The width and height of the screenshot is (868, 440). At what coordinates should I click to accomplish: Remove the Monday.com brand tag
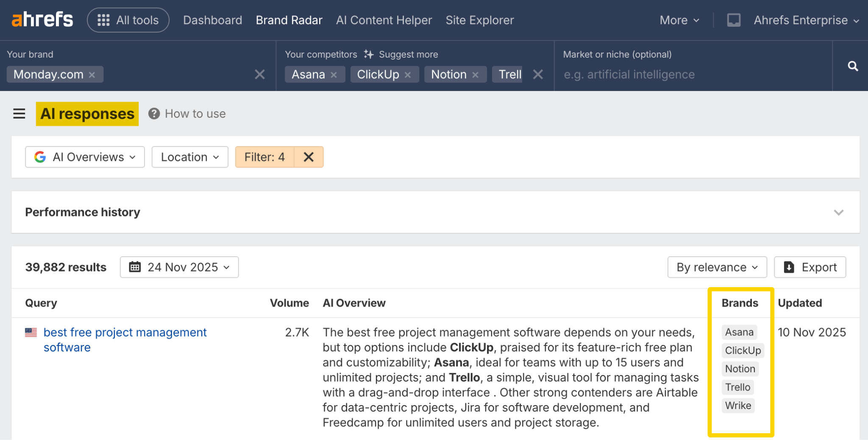pos(92,75)
